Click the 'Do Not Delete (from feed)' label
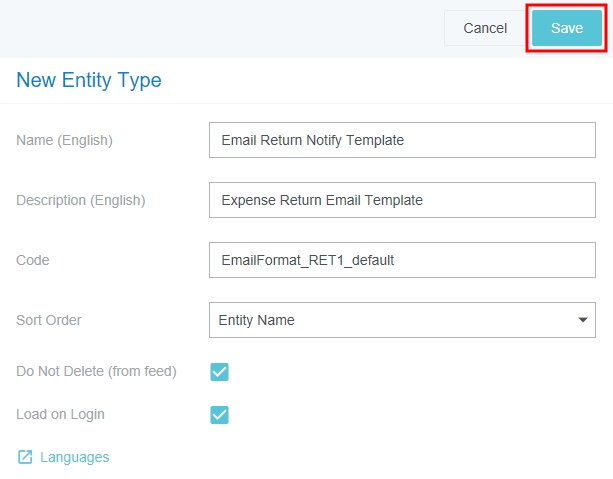 [96, 371]
